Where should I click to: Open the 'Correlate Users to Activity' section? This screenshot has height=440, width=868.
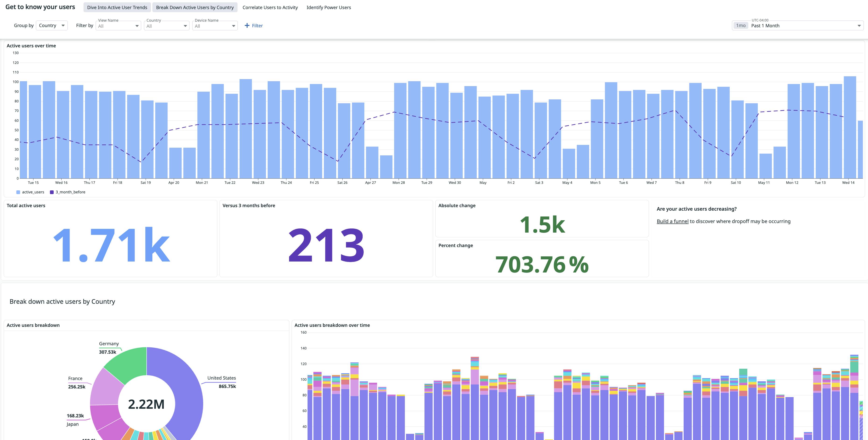(270, 7)
